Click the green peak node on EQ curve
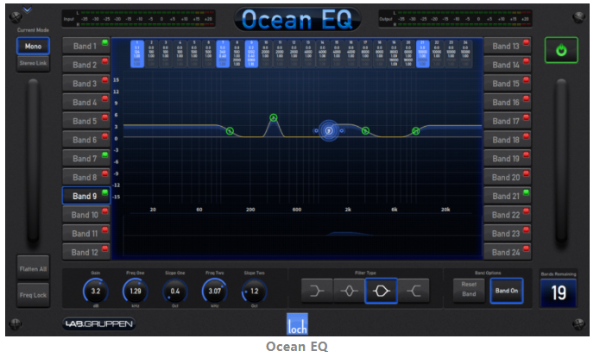The height and width of the screenshot is (364, 600). pyautogui.click(x=274, y=117)
